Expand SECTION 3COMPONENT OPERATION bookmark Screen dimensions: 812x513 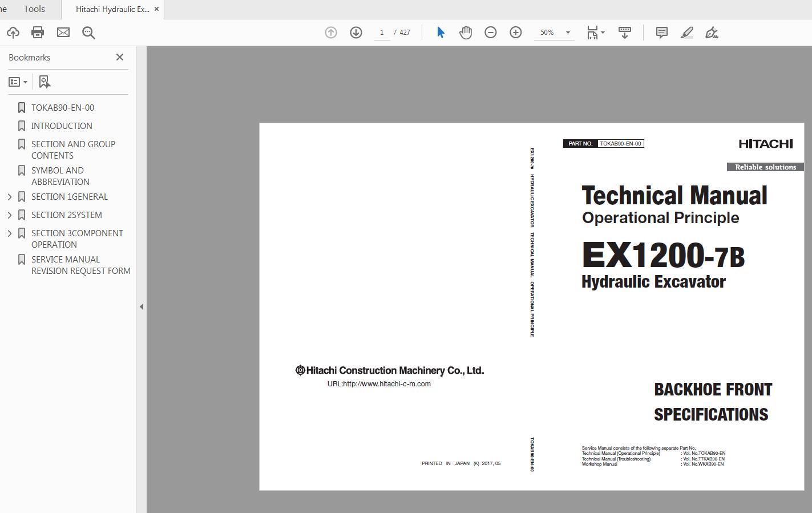tap(10, 233)
